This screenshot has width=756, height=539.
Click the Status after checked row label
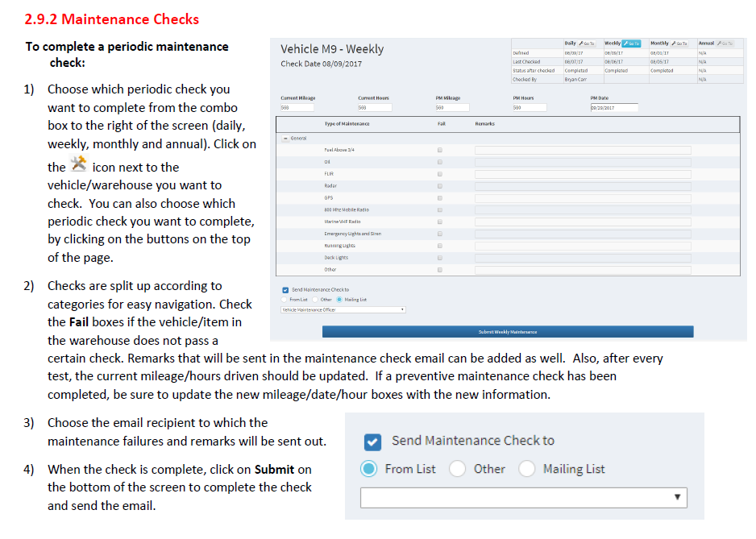click(x=534, y=71)
